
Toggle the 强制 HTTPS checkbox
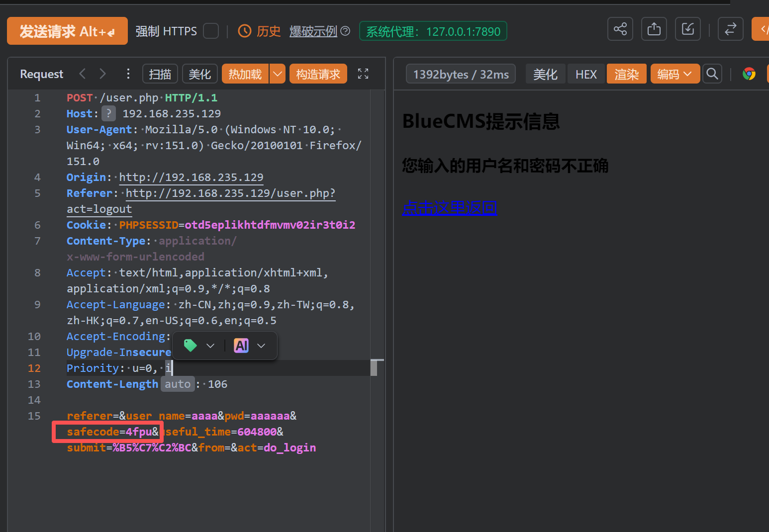(211, 31)
